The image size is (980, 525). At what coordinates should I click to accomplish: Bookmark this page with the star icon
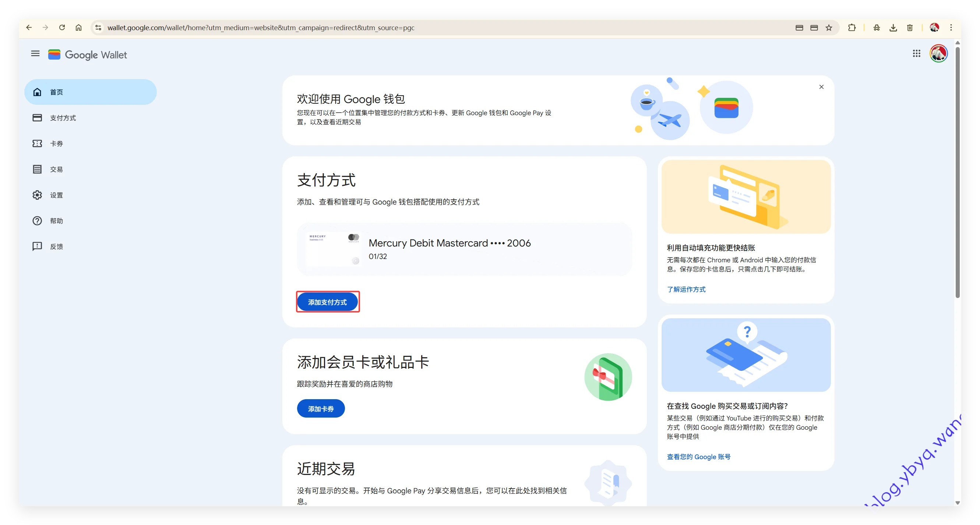coord(829,28)
